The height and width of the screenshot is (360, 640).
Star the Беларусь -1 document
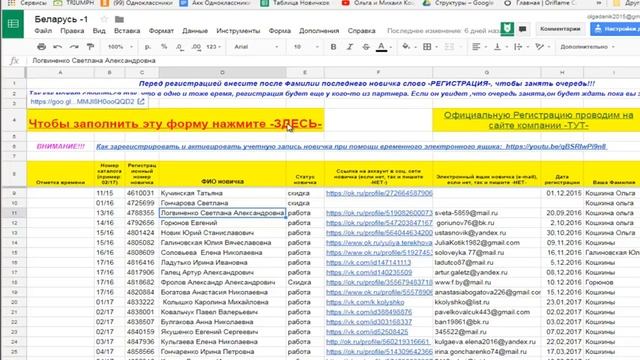click(104, 19)
